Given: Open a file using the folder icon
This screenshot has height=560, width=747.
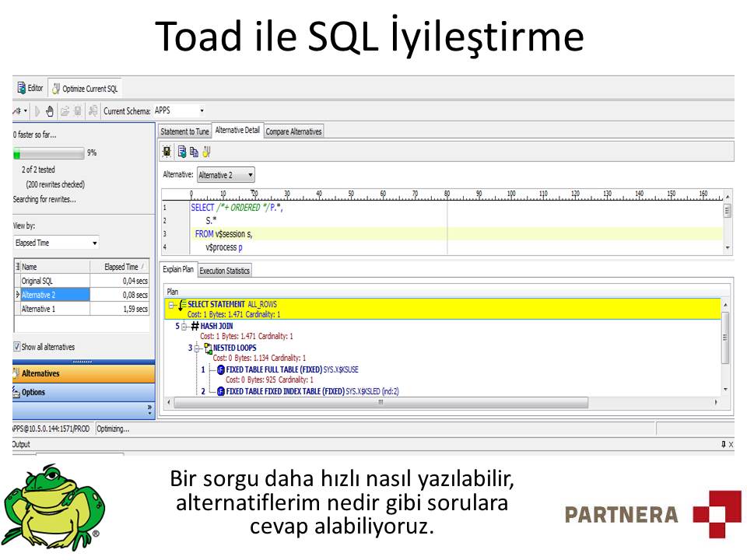Looking at the screenshot, I should coord(65,110).
